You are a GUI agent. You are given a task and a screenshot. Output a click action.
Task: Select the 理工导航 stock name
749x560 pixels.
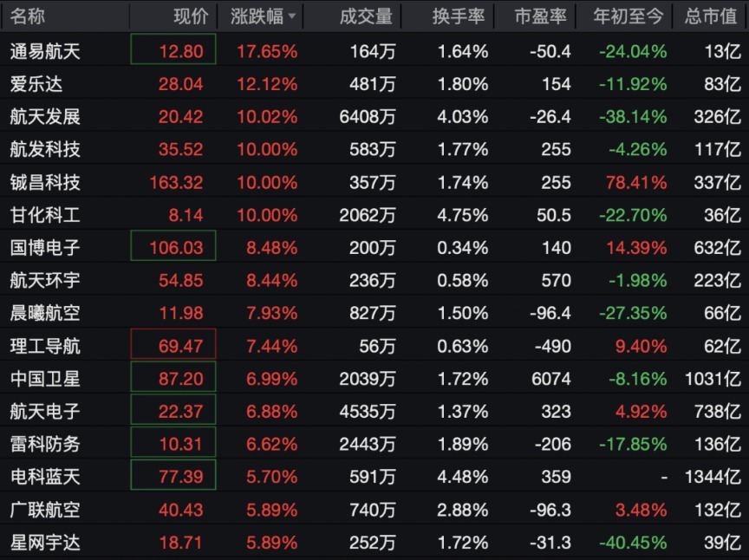pyautogui.click(x=45, y=346)
